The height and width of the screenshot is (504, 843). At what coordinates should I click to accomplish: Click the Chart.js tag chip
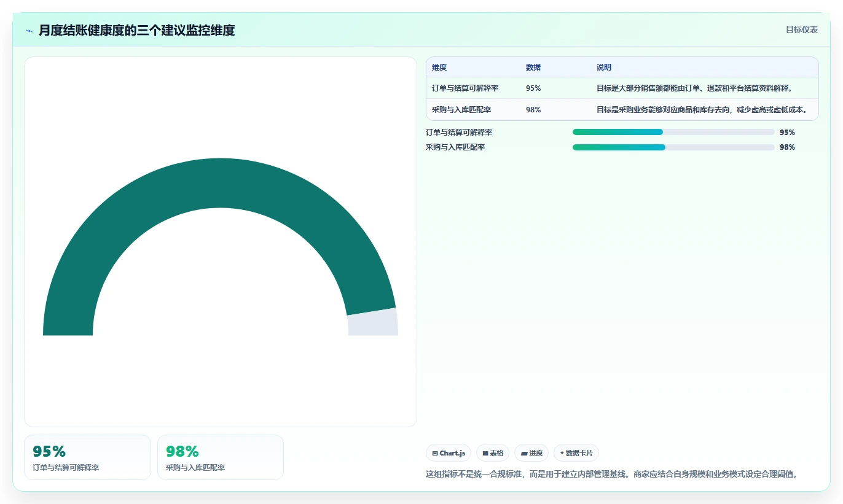coord(449,453)
